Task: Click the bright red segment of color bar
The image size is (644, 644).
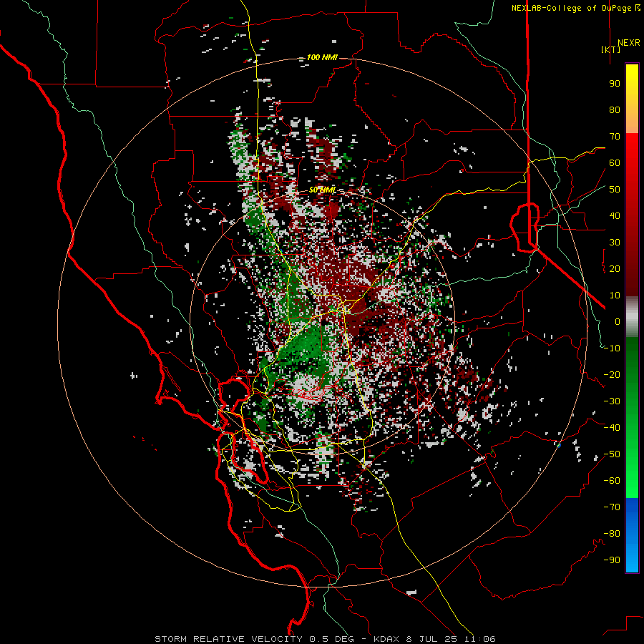Action: [x=632, y=144]
